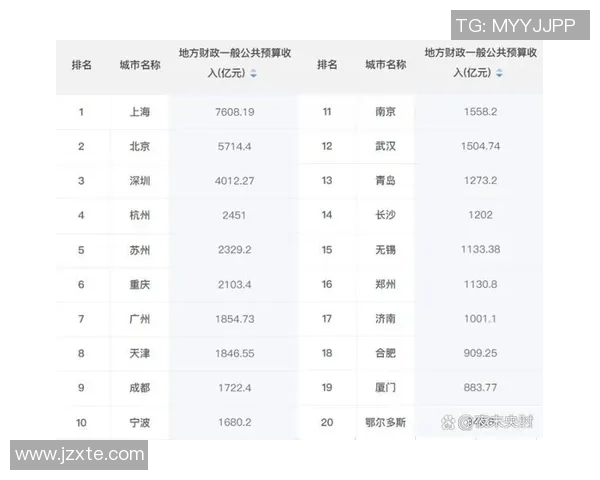Click the value 2329.2
600x480 pixels.
[235, 250]
